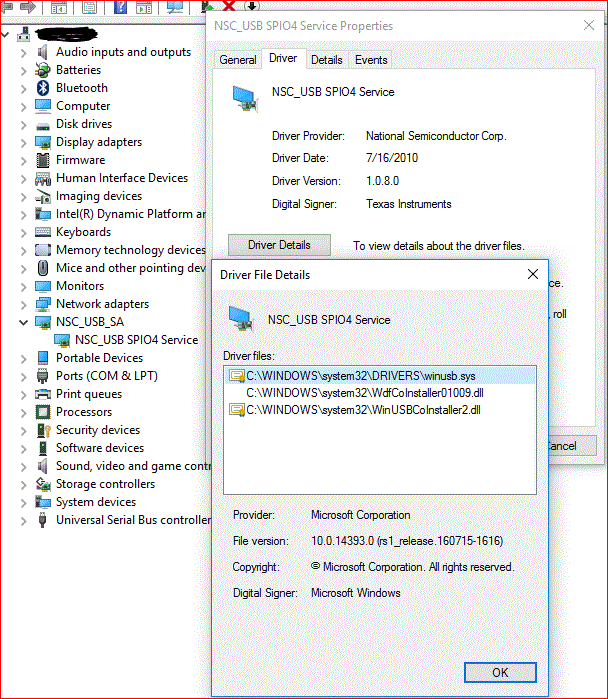The width and height of the screenshot is (608, 699).
Task: Select the Network adapters icon
Action: [x=43, y=304]
